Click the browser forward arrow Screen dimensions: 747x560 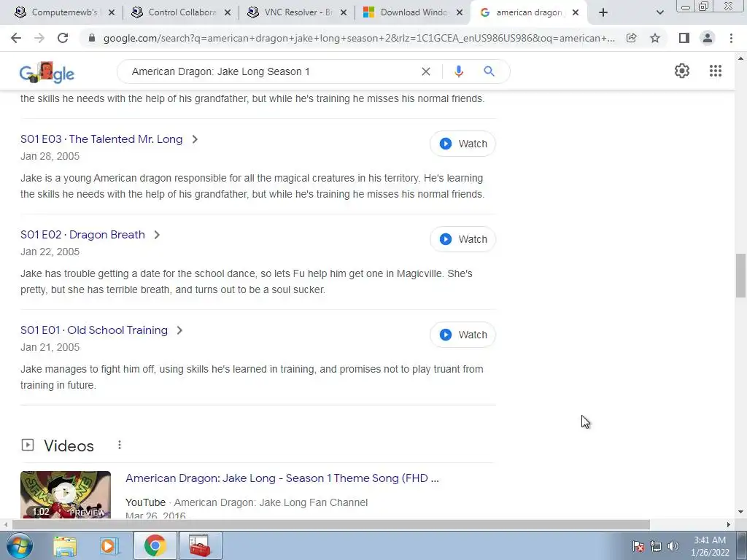(x=39, y=38)
